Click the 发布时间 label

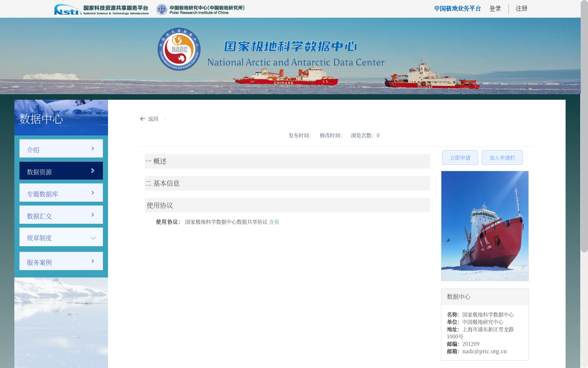(x=300, y=135)
